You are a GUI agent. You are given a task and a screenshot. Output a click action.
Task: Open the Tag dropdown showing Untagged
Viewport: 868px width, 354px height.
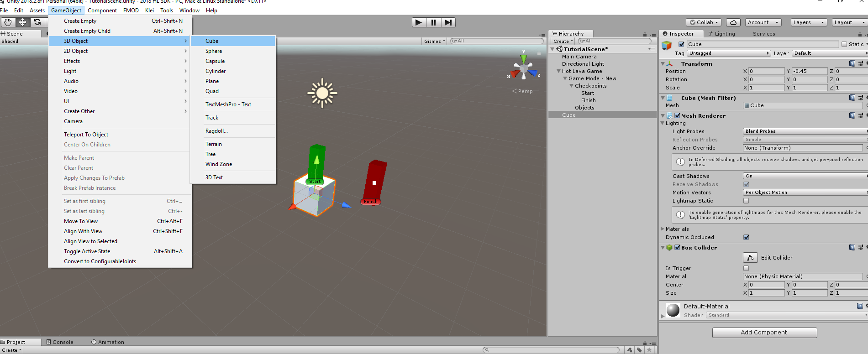point(729,53)
